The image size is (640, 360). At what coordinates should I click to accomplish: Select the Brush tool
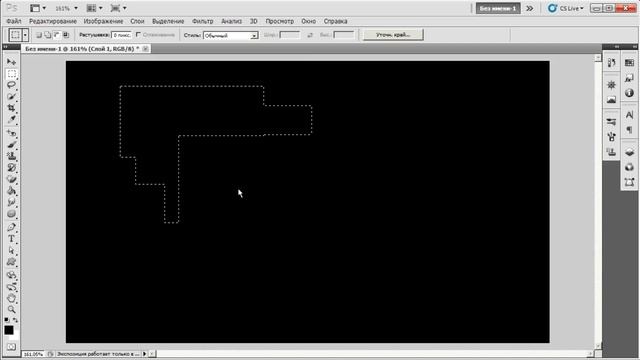click(11, 145)
